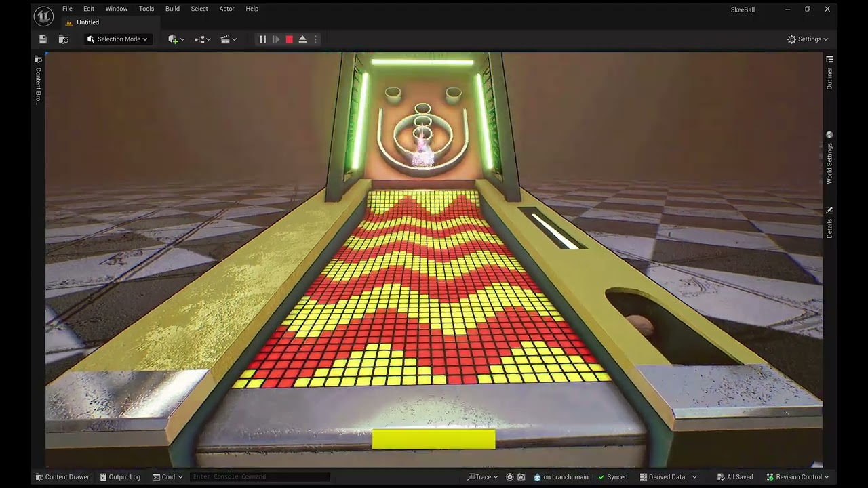The image size is (868, 488).
Task: Click the 'on branch: main' status
Action: point(561,477)
